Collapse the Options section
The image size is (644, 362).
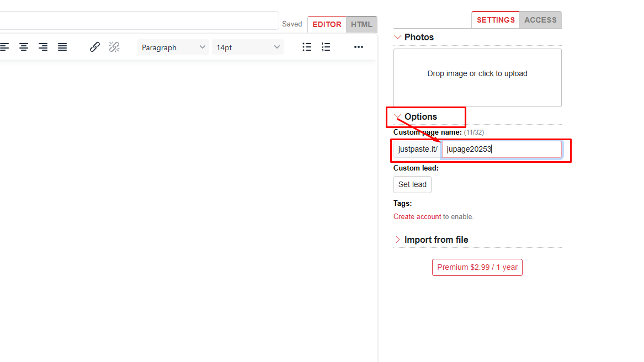click(x=398, y=116)
